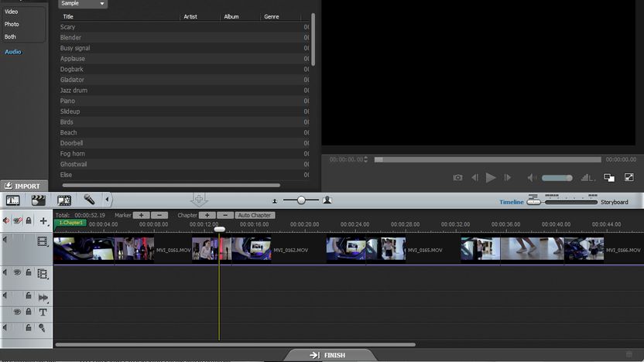Mute the main video track
Image resolution: width=644 pixels, height=362 pixels.
point(5,239)
